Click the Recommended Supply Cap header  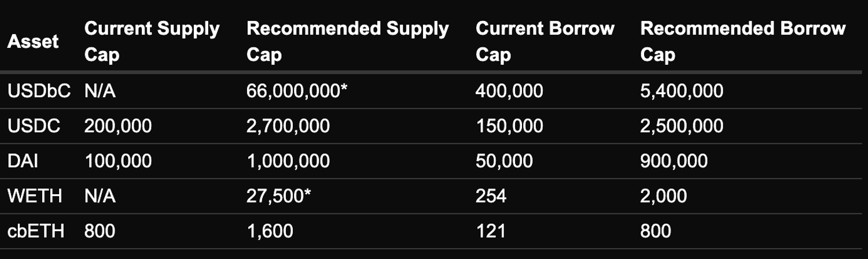coord(347,42)
